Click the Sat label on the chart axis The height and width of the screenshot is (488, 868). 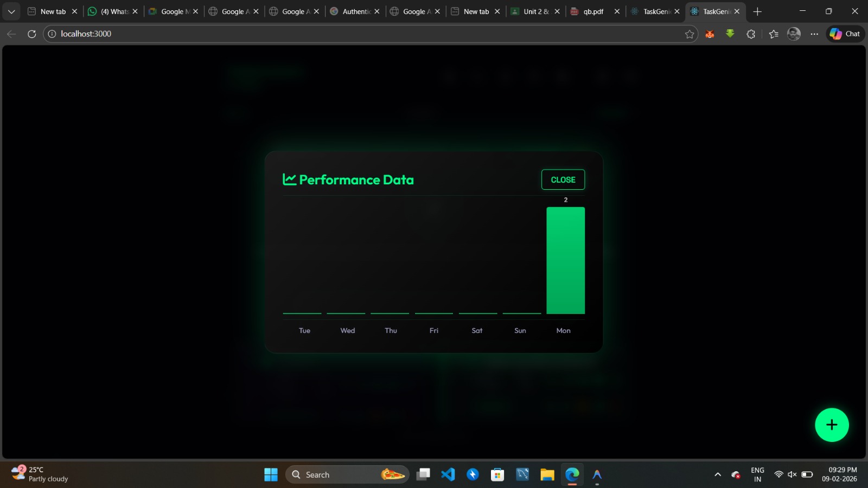click(x=477, y=330)
